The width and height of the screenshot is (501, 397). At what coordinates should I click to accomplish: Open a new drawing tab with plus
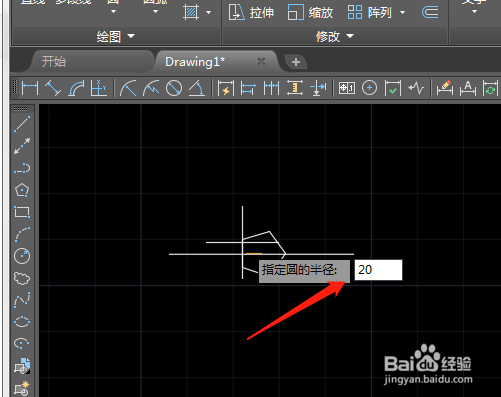(x=296, y=62)
